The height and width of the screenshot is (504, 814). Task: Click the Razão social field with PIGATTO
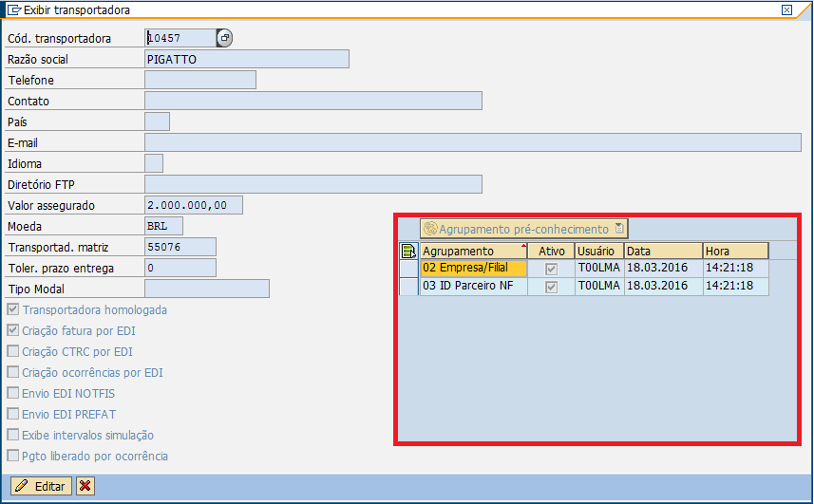tap(246, 59)
